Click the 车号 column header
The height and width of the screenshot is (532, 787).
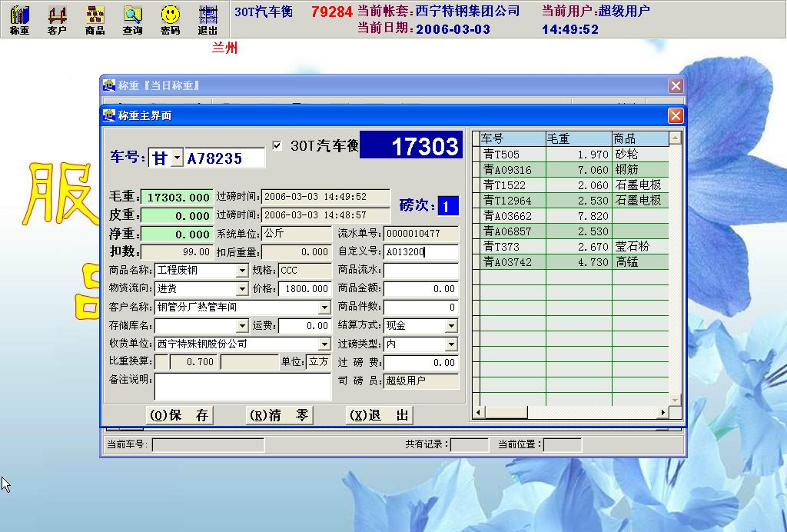tap(512, 138)
